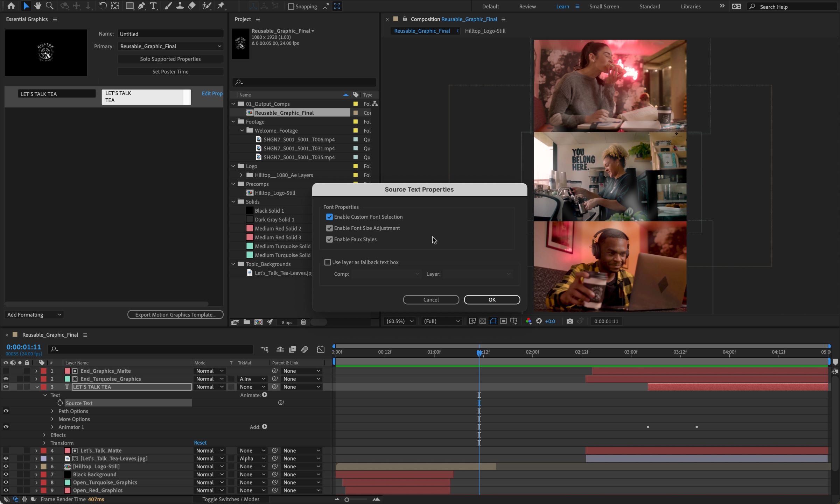The image size is (840, 504).
Task: Enable Custom Font Selection checkbox
Action: pos(329,216)
